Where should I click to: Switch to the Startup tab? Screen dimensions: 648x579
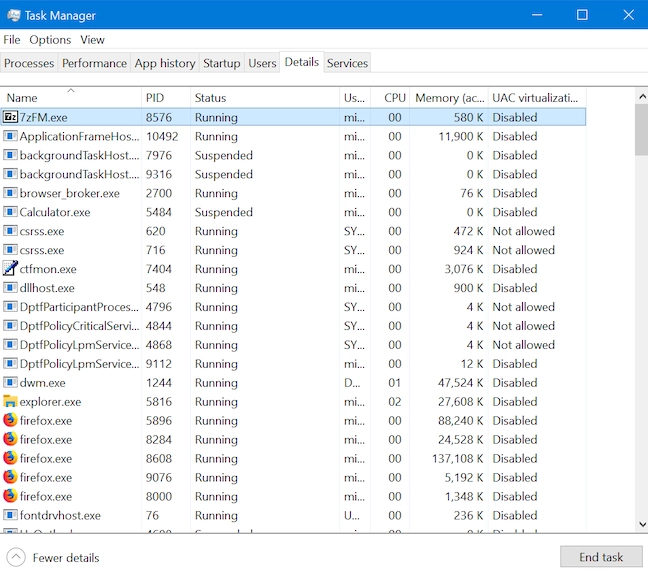click(222, 63)
